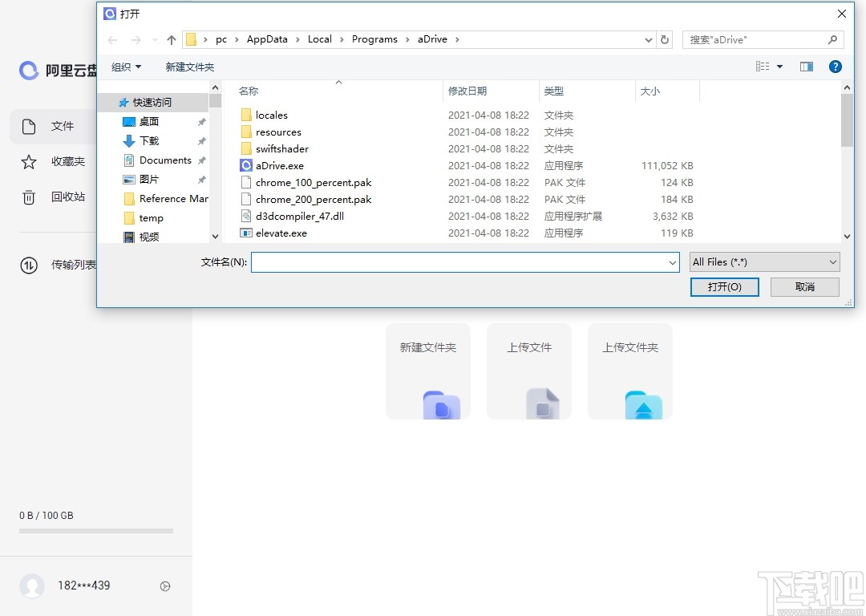Click the user avatar in Aliyun Drive

32,586
